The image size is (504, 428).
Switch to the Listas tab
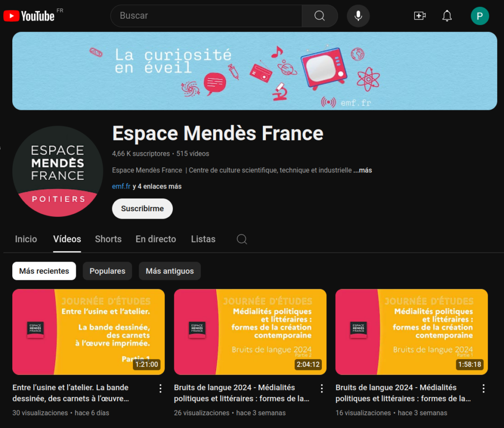tap(203, 239)
